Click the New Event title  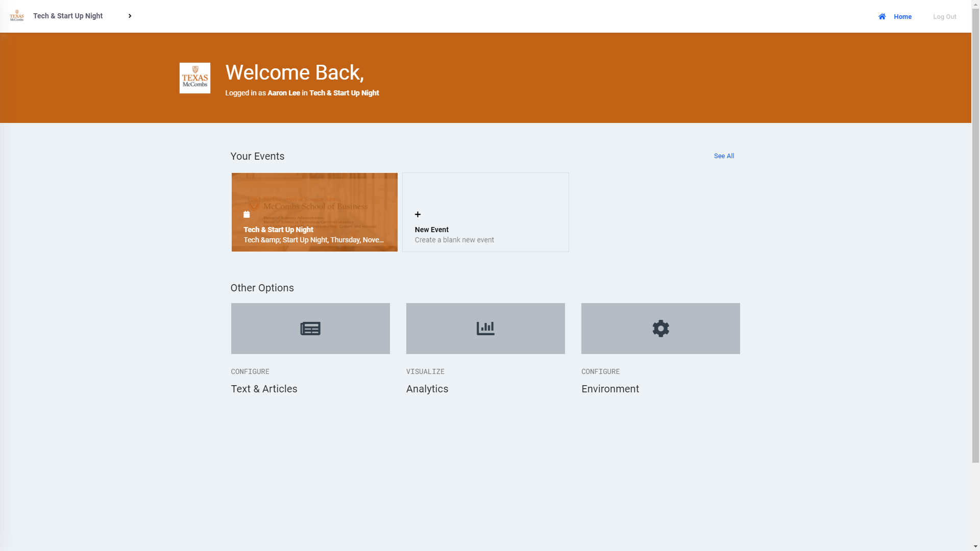pyautogui.click(x=432, y=230)
